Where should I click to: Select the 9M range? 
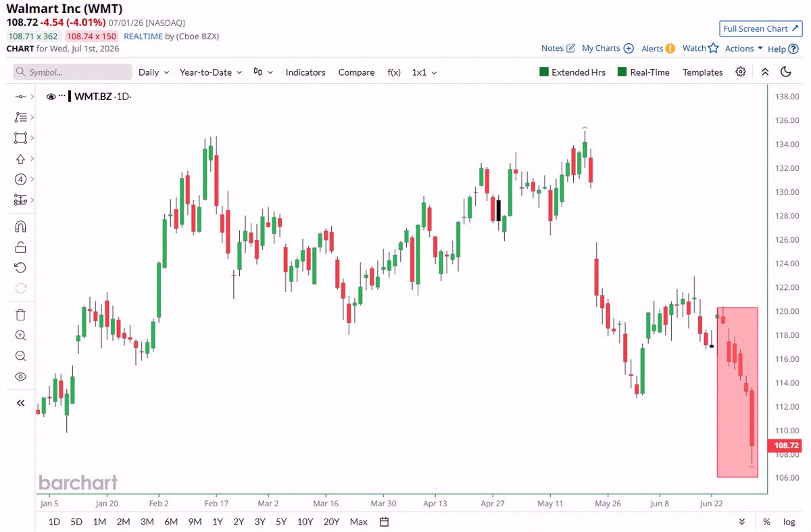click(x=195, y=522)
